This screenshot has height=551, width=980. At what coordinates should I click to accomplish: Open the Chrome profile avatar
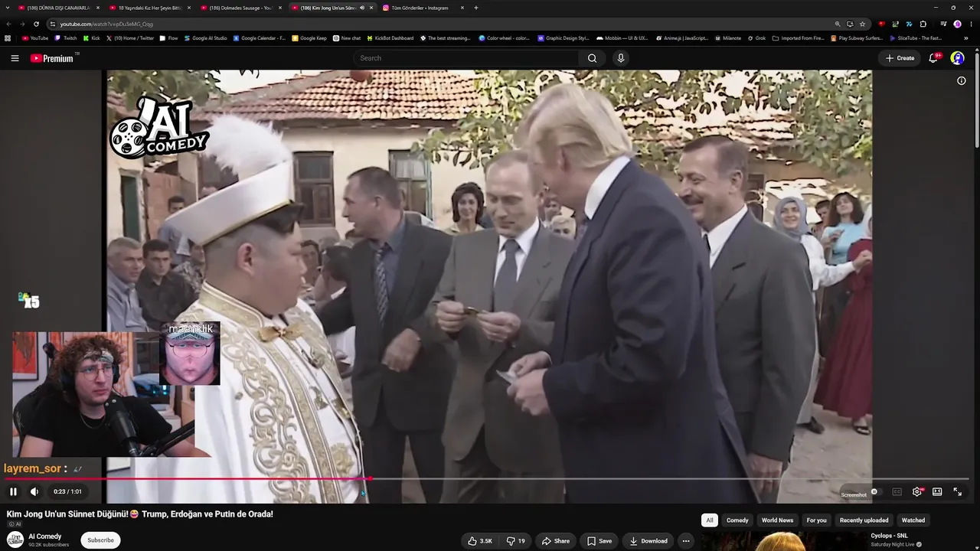(957, 24)
